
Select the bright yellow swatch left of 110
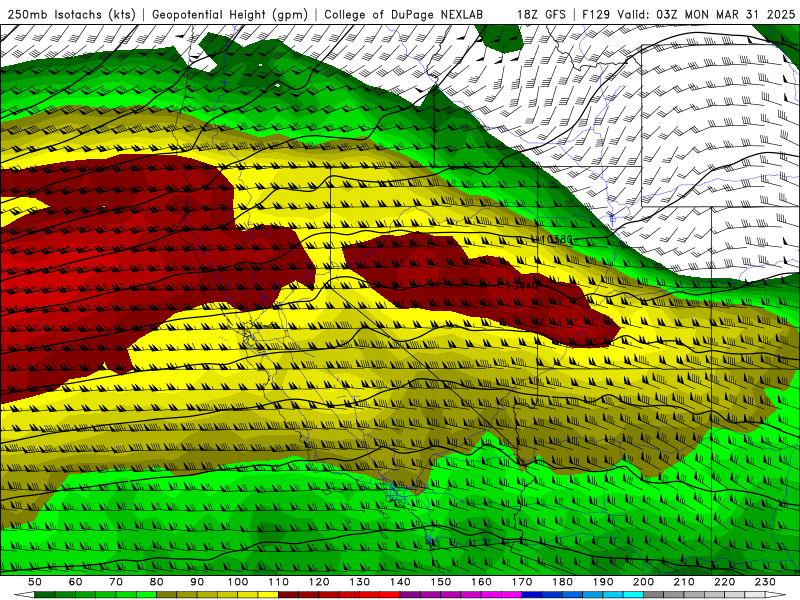[268, 595]
